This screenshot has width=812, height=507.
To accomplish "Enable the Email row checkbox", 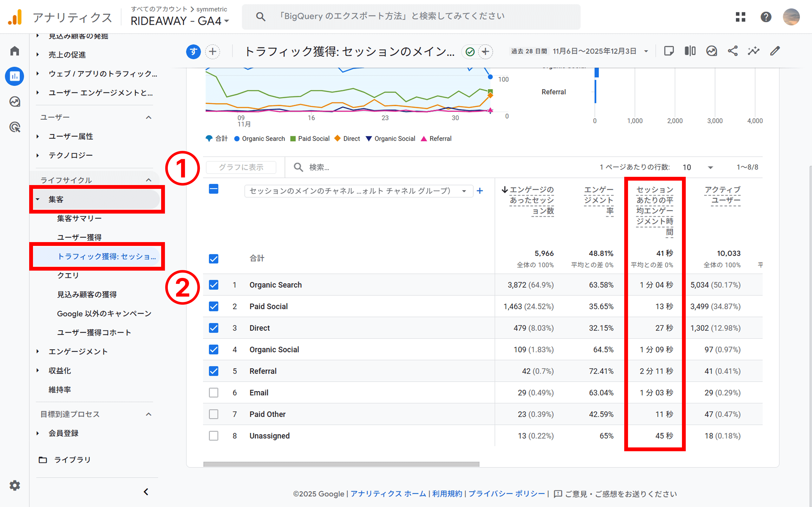I will (213, 393).
